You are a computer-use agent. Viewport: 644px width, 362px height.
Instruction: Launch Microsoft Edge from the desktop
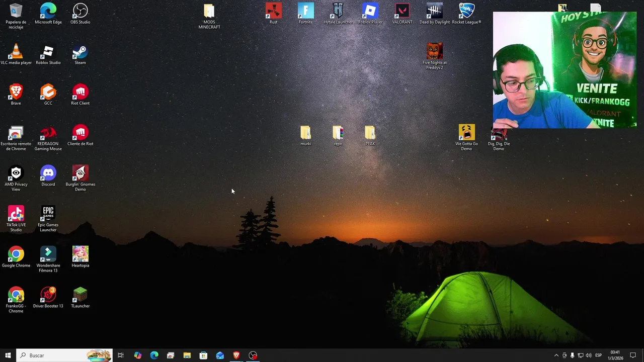coord(48,14)
